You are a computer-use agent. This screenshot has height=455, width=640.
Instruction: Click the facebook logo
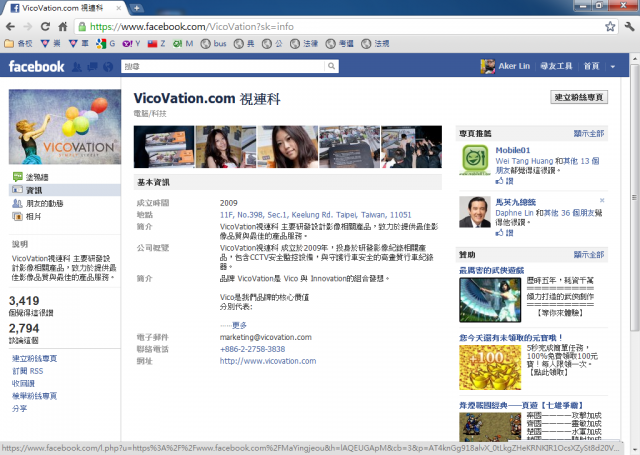36,66
